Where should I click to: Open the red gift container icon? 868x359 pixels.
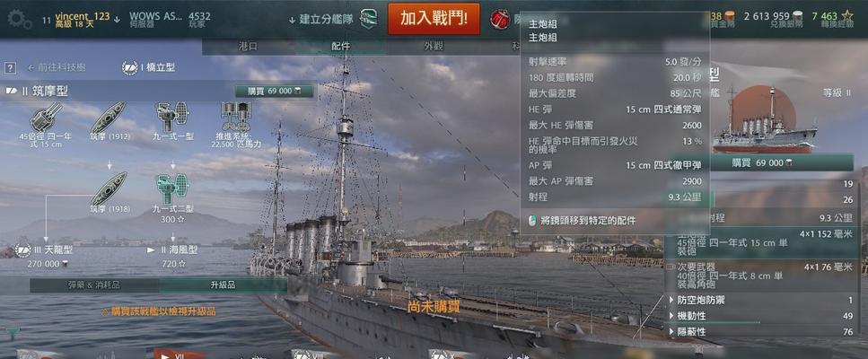[499, 20]
